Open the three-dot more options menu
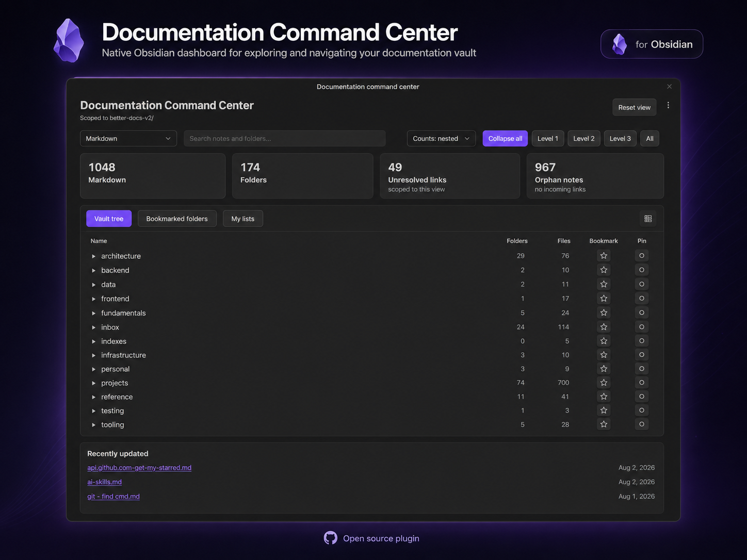The height and width of the screenshot is (560, 747). pyautogui.click(x=668, y=105)
